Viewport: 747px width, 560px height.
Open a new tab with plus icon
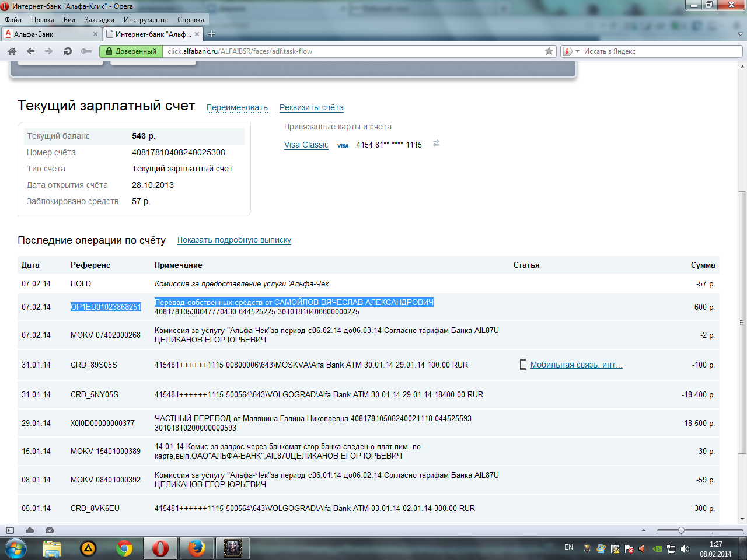pos(212,34)
